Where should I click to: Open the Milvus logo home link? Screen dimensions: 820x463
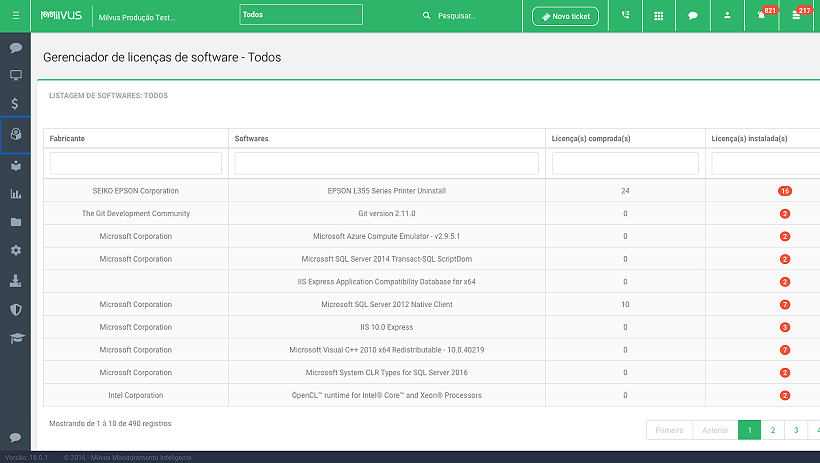pos(62,16)
